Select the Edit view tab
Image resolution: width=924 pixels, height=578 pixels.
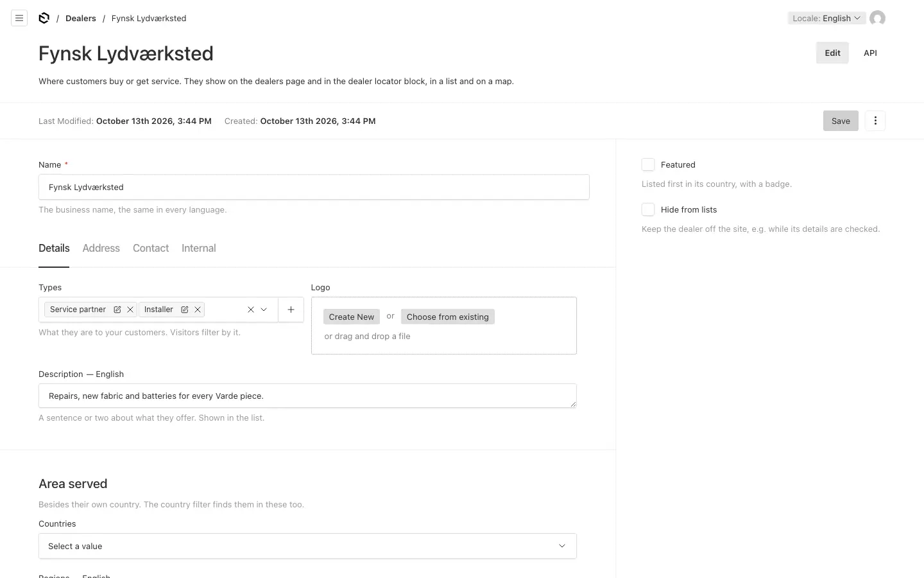click(832, 53)
